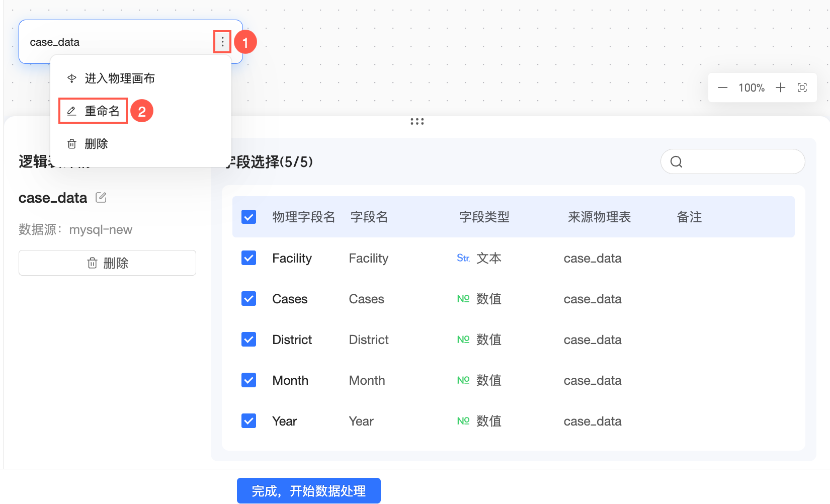Click the No. type icon for District
Viewport: 830px width, 504px height.
463,340
